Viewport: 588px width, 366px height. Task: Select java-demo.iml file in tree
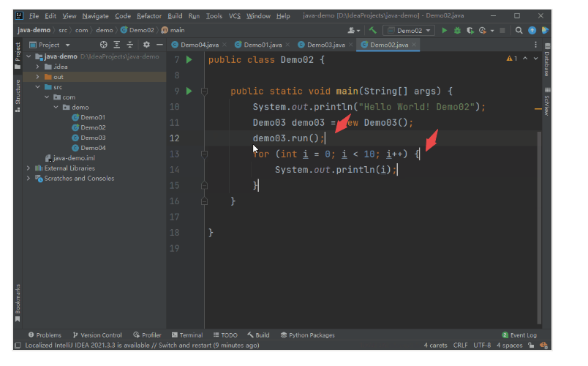74,157
